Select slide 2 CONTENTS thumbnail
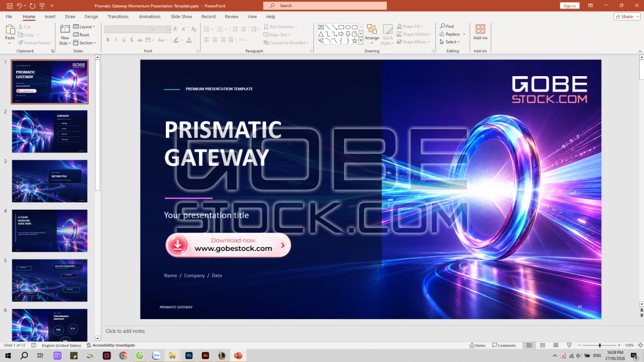Image resolution: width=644 pixels, height=362 pixels. (49, 131)
